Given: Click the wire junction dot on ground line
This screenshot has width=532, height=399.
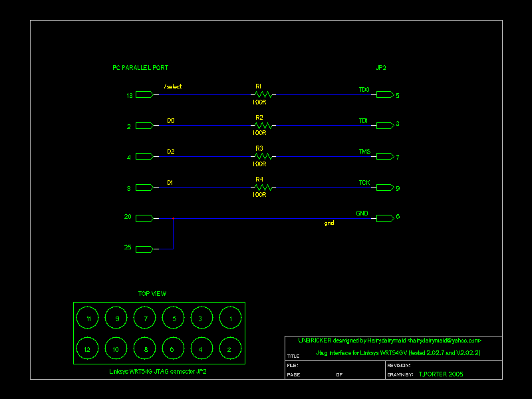Looking at the screenshot, I should click(x=174, y=218).
